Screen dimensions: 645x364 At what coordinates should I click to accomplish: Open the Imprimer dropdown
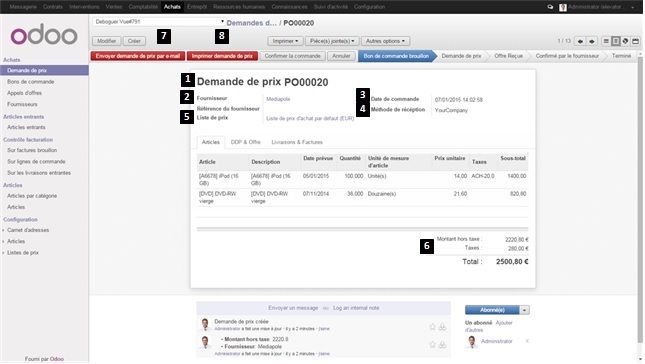pyautogui.click(x=285, y=41)
